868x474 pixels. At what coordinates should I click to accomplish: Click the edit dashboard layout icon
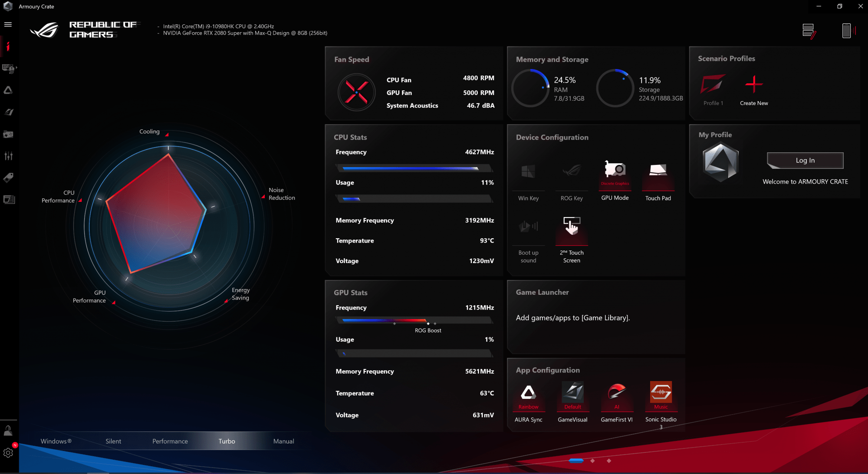pos(809,31)
